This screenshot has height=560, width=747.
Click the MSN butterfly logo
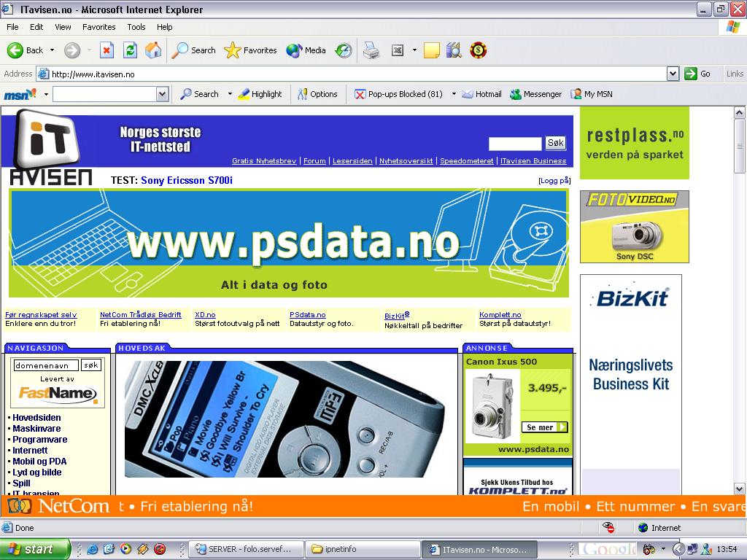pyautogui.click(x=20, y=94)
